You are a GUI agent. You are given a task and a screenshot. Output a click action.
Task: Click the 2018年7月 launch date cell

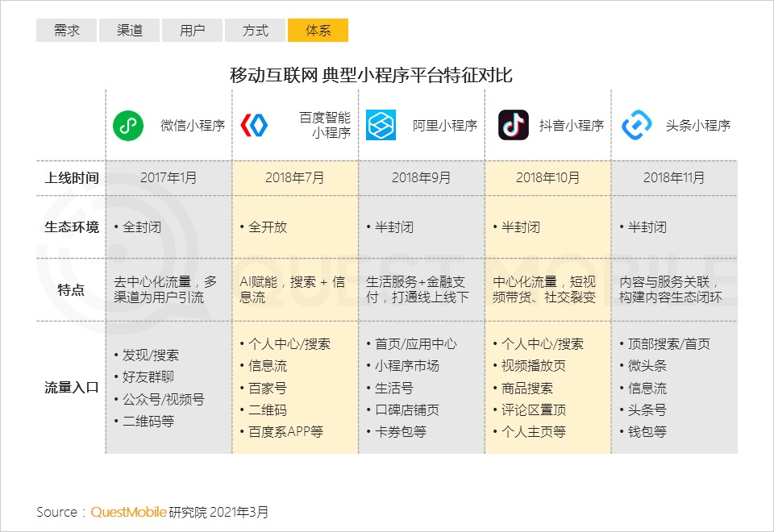click(295, 177)
